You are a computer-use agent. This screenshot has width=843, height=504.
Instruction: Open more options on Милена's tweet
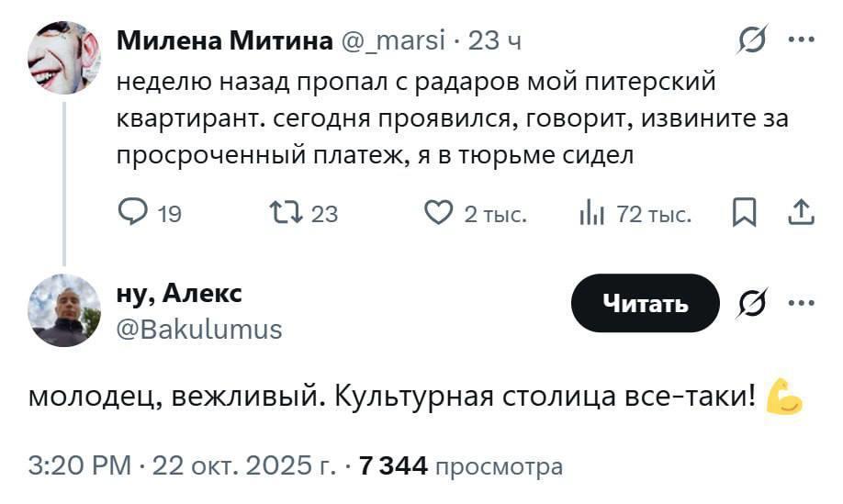[801, 40]
